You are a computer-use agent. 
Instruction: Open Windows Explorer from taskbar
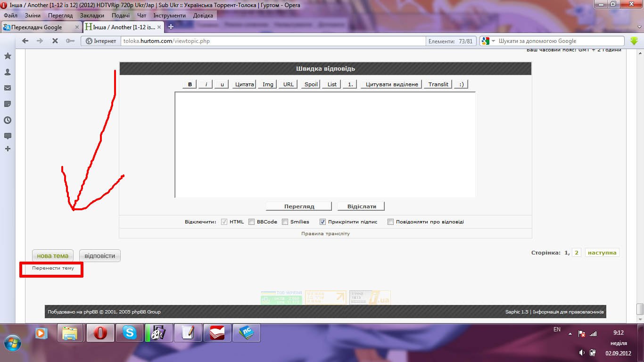point(70,333)
